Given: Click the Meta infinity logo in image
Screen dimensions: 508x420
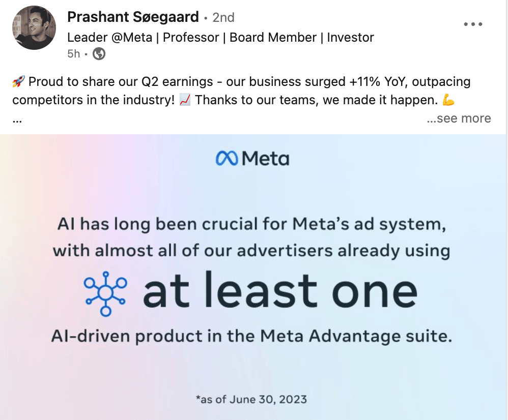Looking at the screenshot, I should pyautogui.click(x=227, y=159).
